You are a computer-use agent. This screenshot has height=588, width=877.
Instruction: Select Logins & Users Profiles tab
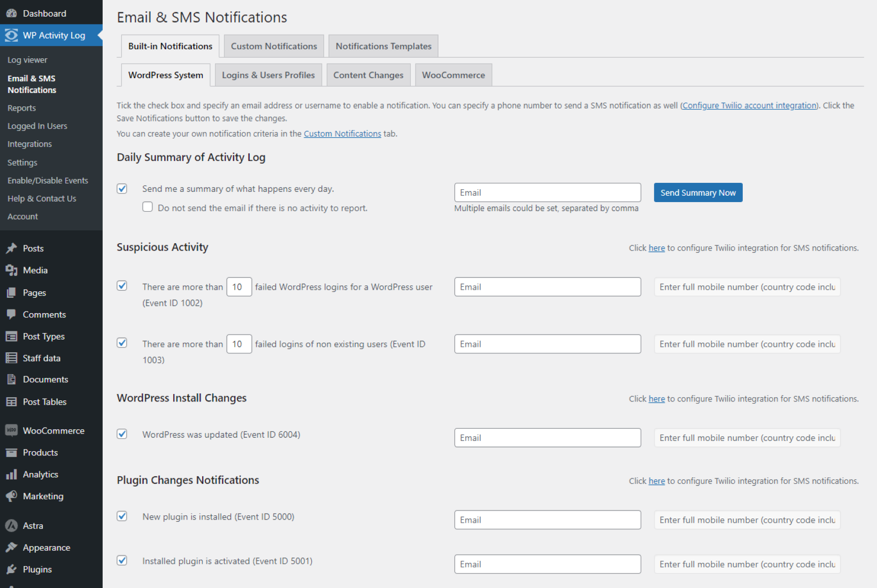pyautogui.click(x=268, y=75)
